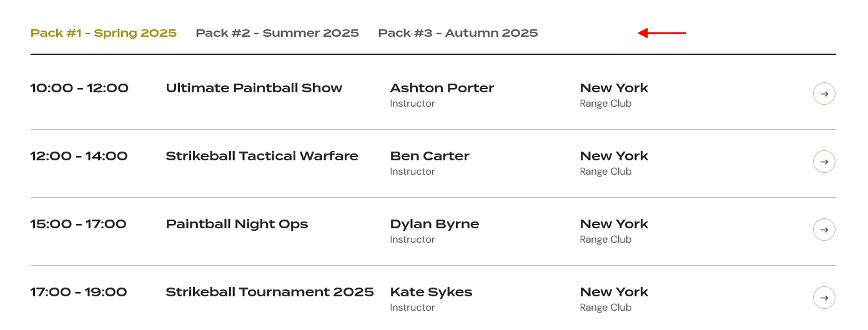The width and height of the screenshot is (868, 330).
Task: Click instructor name Ben Carter
Action: point(430,156)
